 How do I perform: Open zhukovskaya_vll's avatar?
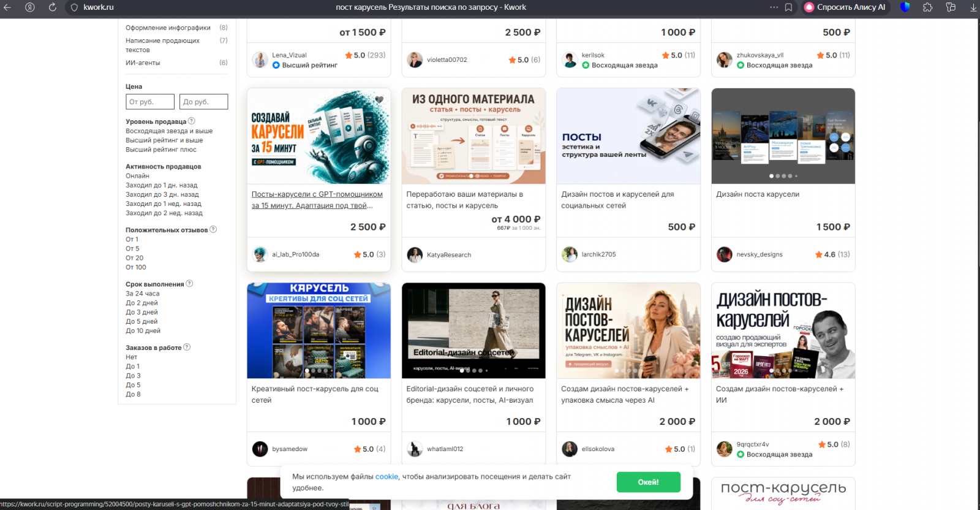725,60
